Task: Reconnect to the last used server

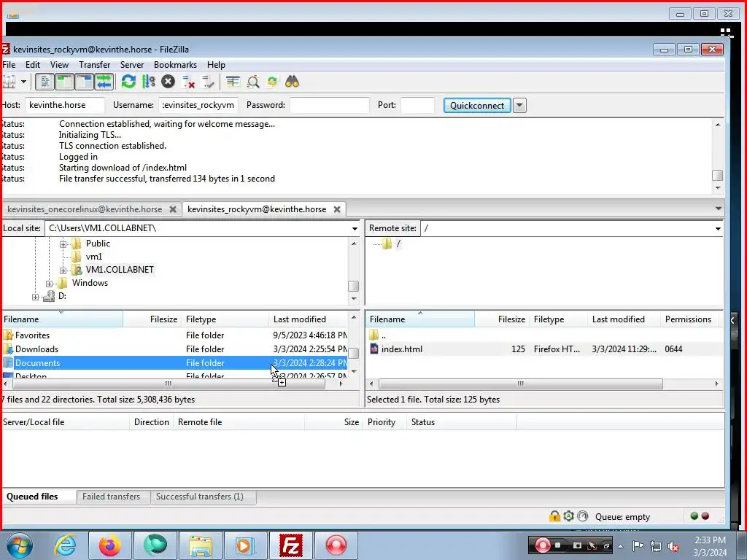Action: pyautogui.click(x=208, y=82)
